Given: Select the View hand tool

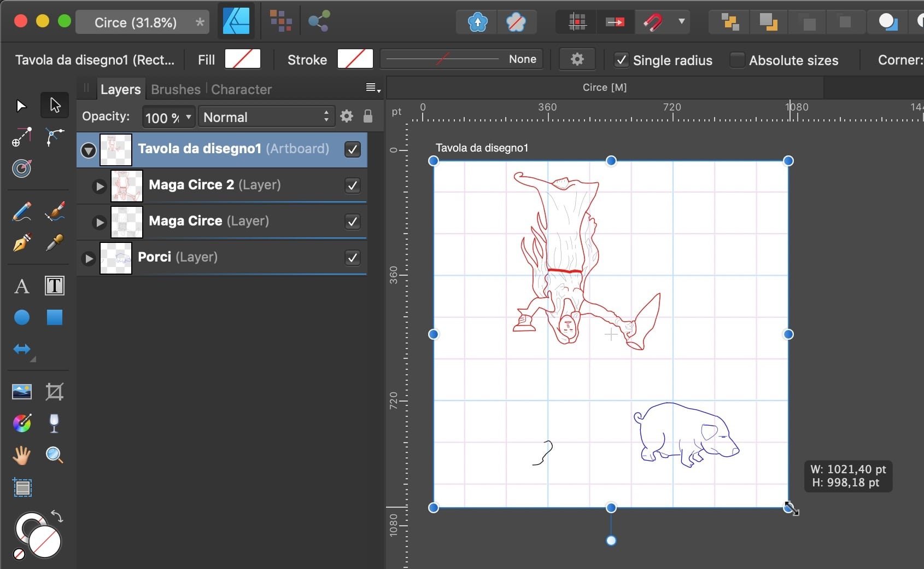Looking at the screenshot, I should point(22,455).
